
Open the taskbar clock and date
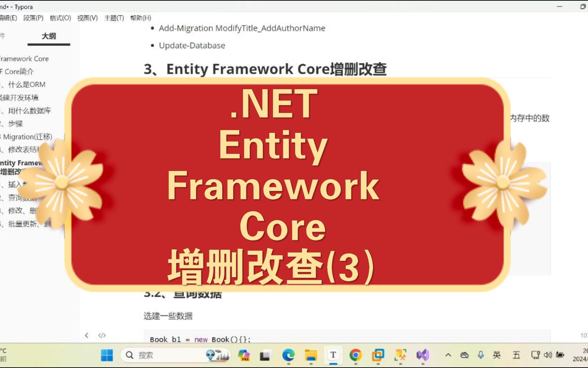[x=580, y=355]
